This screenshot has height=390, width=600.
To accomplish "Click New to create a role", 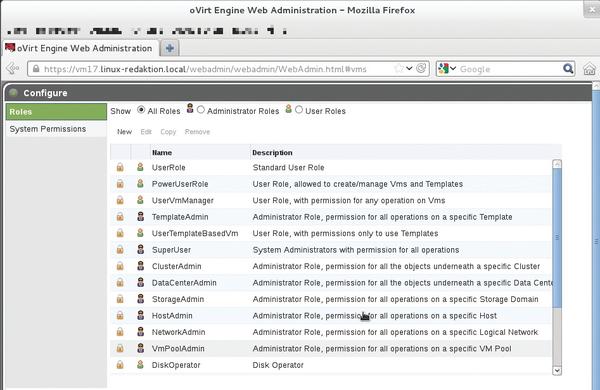I will point(124,132).
